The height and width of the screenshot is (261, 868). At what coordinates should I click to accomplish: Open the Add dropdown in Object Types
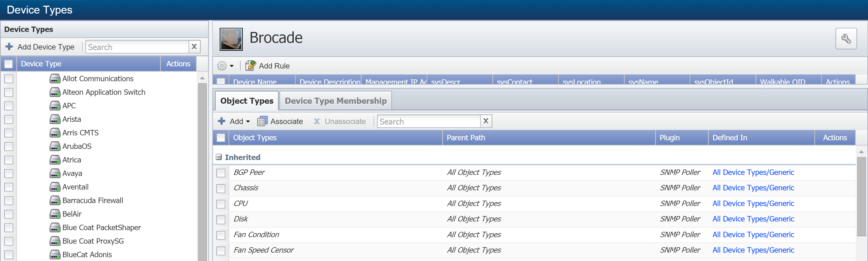(234, 121)
